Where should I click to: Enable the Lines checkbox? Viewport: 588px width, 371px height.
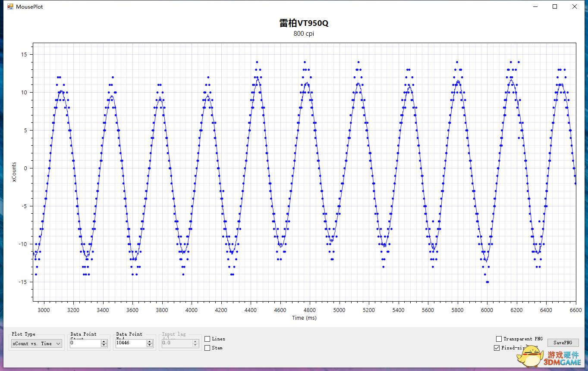point(208,339)
